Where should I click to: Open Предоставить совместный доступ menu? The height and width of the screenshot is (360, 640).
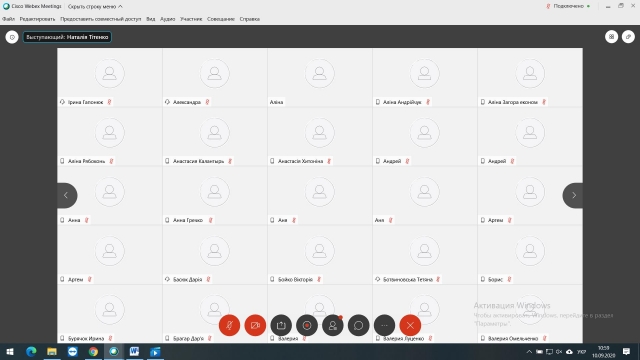[x=100, y=19]
